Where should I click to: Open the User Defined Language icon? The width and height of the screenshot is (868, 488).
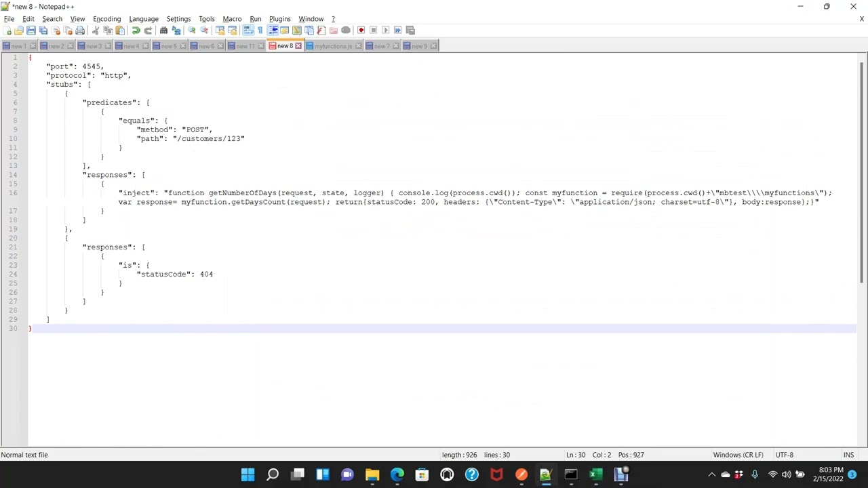click(x=284, y=30)
